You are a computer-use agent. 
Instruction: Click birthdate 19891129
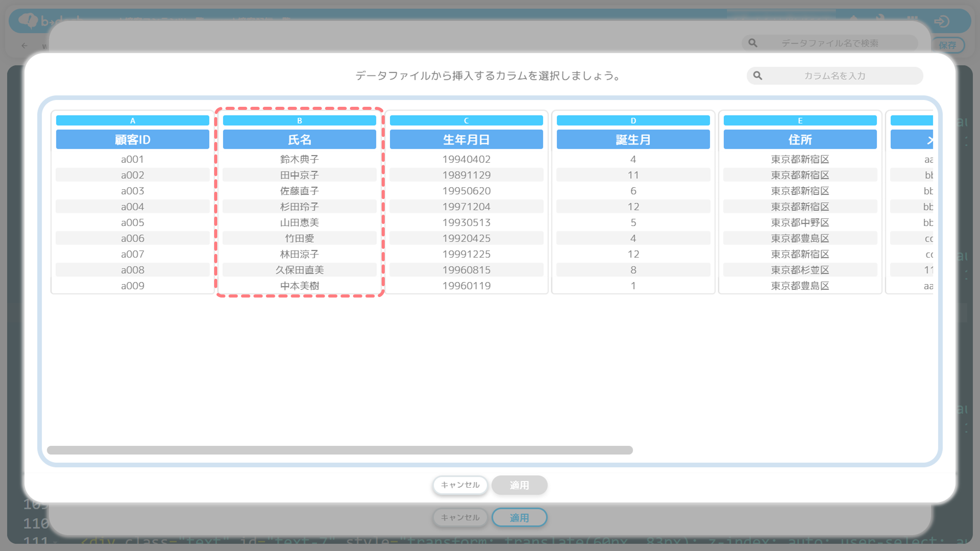click(467, 175)
